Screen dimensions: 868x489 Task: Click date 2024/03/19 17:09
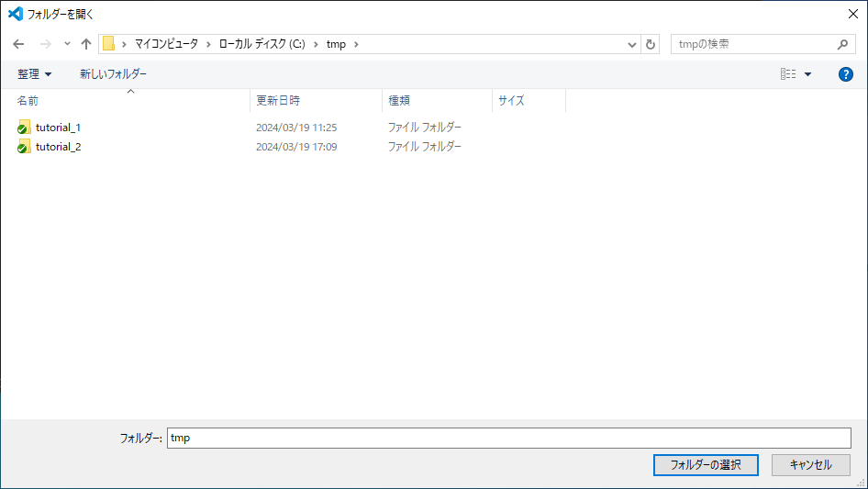point(296,147)
